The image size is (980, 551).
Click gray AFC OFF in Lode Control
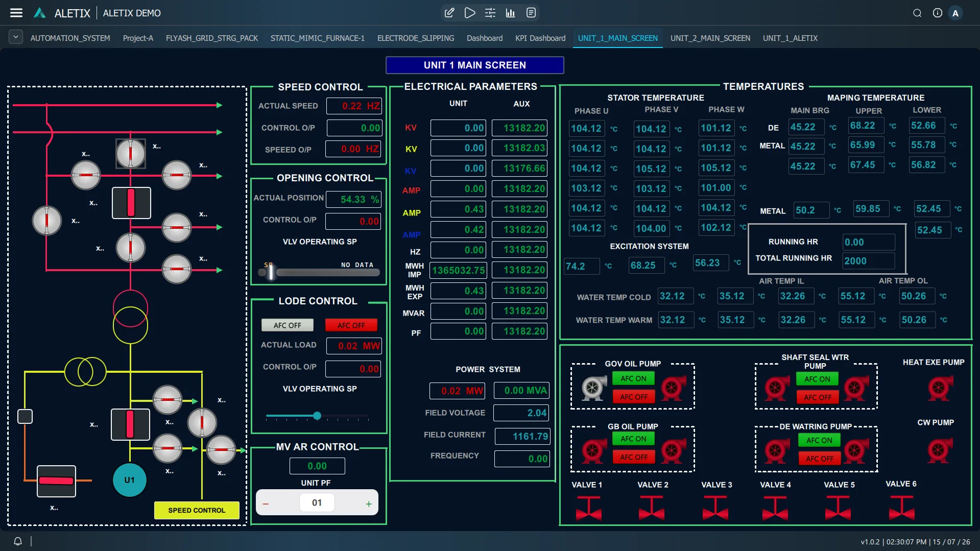(x=287, y=325)
